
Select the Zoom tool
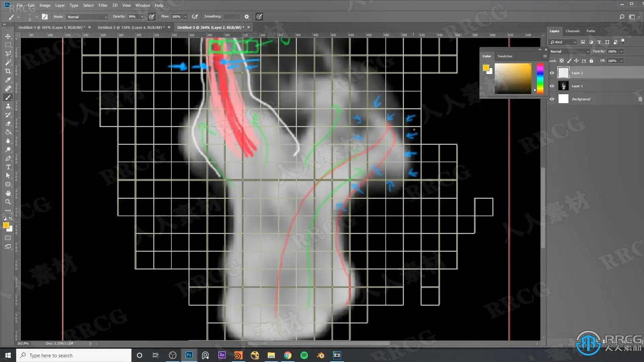click(8, 202)
